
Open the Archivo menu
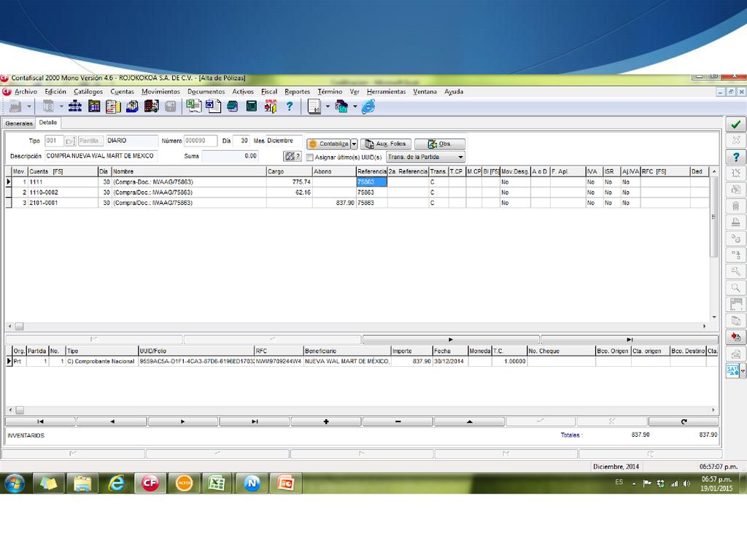[x=26, y=91]
